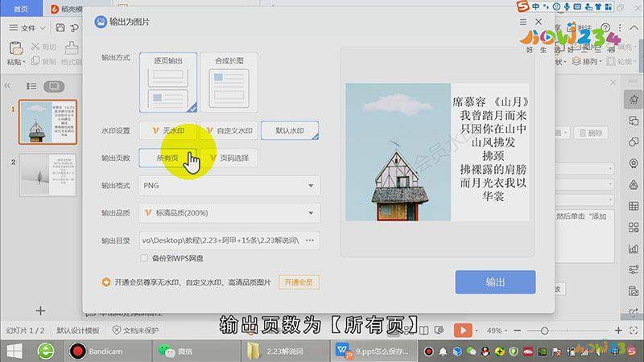The width and height of the screenshot is (644, 362).
Task: Click the blue 输出 button
Action: [x=495, y=282]
